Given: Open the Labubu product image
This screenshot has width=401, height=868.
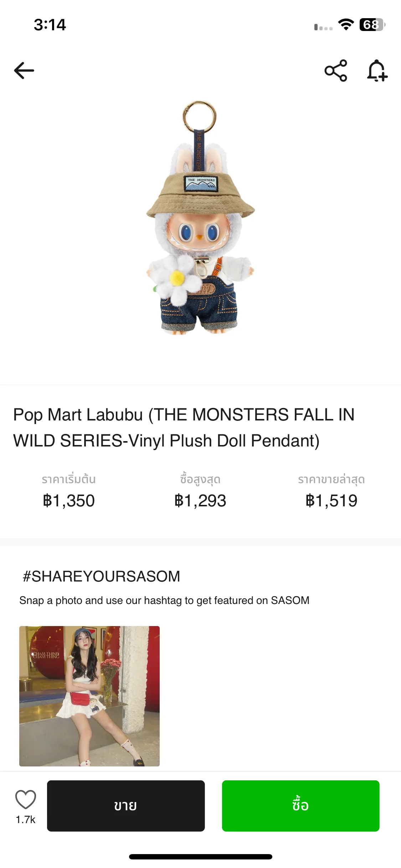Looking at the screenshot, I should 200,217.
